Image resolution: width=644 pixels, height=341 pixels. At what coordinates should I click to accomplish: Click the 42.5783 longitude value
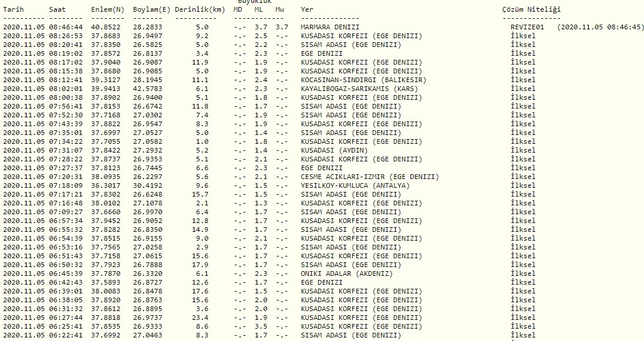point(151,89)
